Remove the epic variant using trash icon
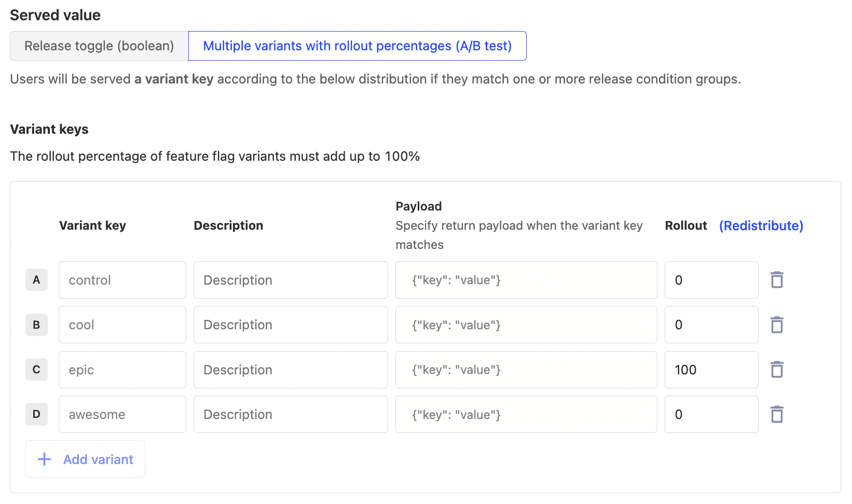The image size is (852, 504). (777, 370)
